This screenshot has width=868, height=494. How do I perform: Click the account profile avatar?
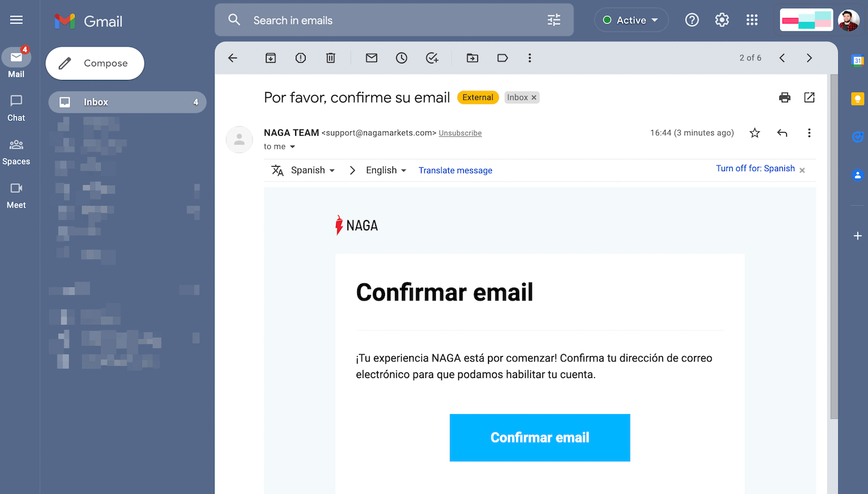(848, 20)
